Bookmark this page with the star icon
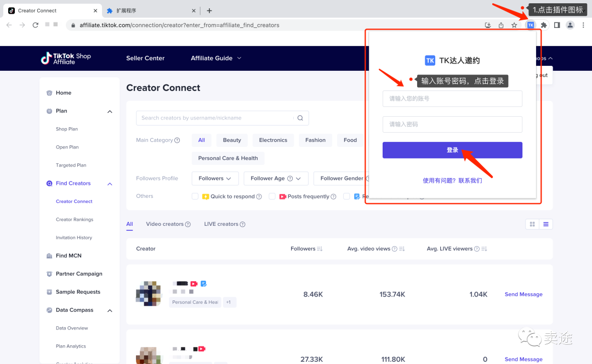 coord(514,25)
